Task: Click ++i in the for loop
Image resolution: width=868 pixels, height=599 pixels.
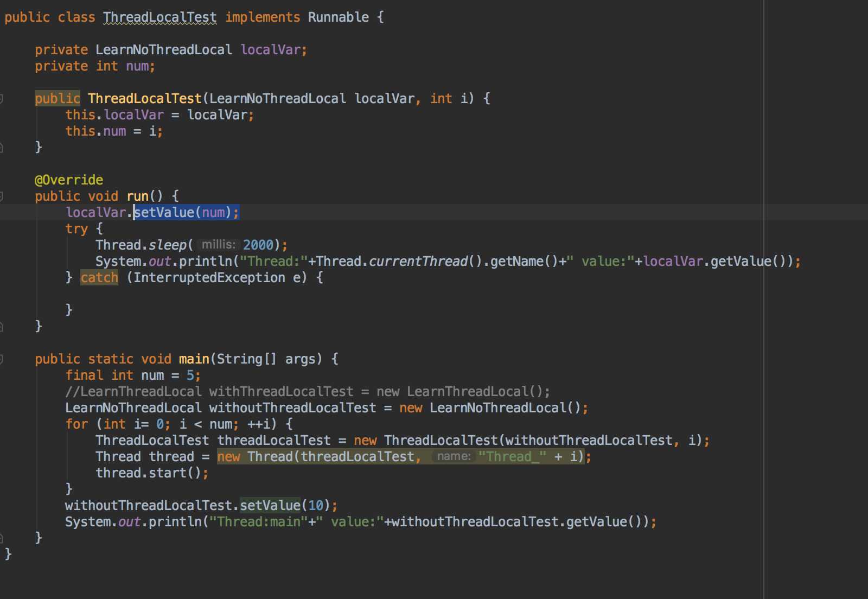Action: [259, 424]
